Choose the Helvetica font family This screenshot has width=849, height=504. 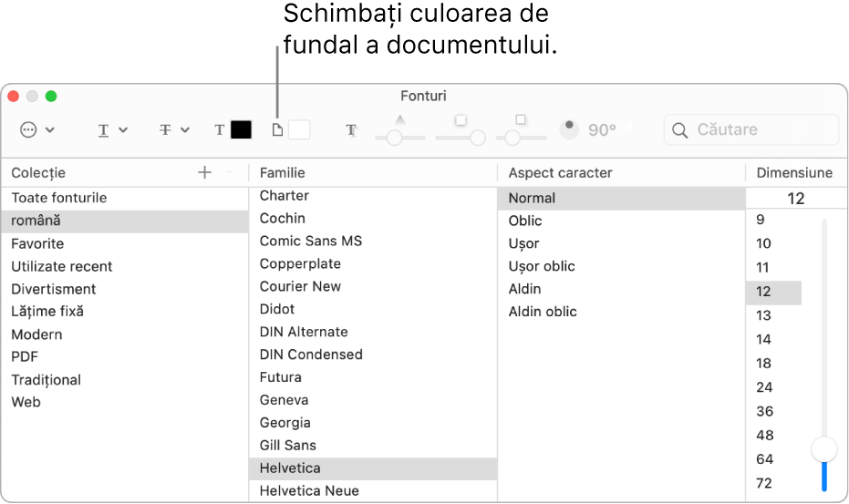click(x=372, y=468)
